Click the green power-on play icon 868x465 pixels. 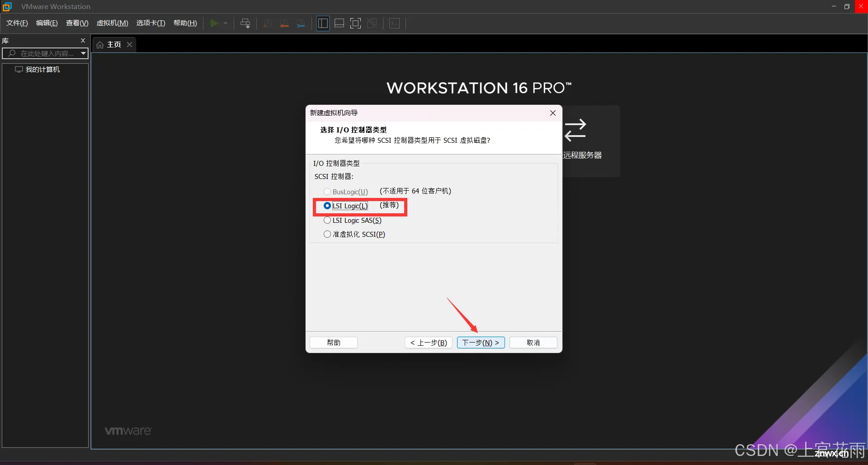[214, 23]
